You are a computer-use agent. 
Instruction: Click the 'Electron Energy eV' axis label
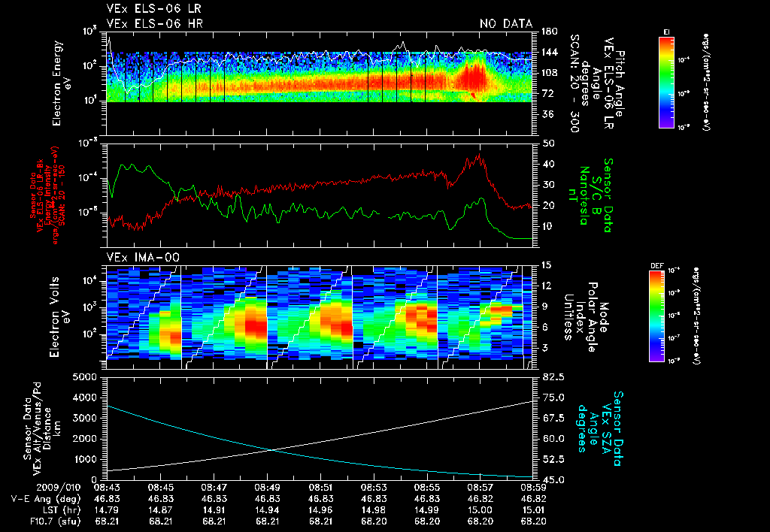(62, 83)
